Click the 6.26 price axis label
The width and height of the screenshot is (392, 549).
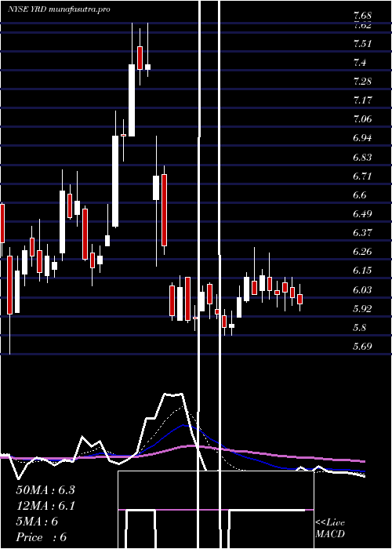(x=362, y=252)
